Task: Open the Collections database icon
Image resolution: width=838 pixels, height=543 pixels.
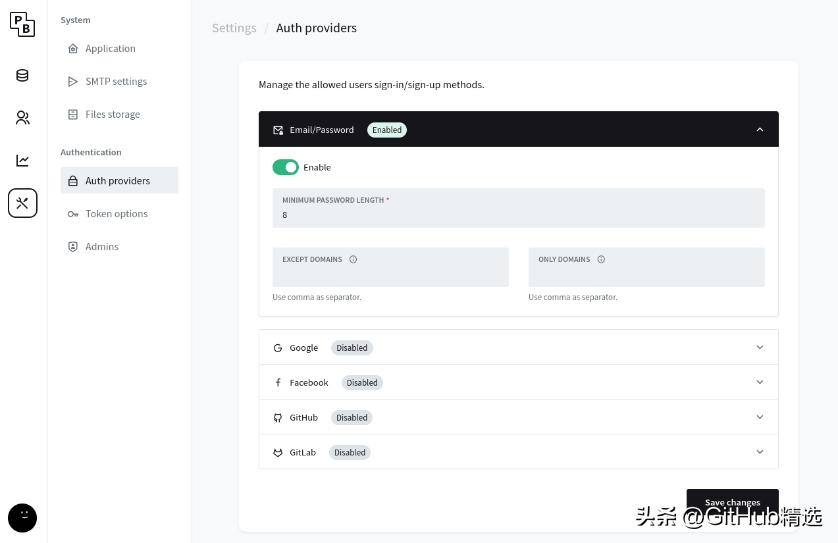Action: 22,75
